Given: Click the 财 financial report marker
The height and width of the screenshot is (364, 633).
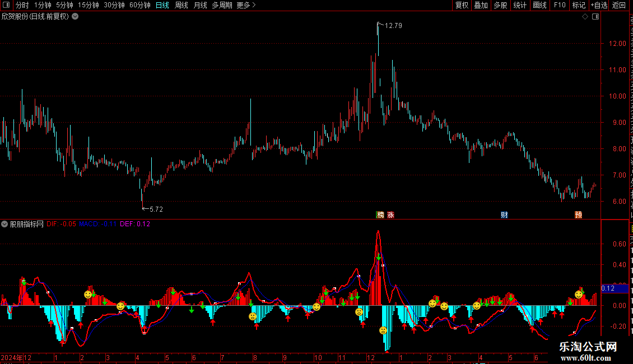Looking at the screenshot, I should (504, 214).
